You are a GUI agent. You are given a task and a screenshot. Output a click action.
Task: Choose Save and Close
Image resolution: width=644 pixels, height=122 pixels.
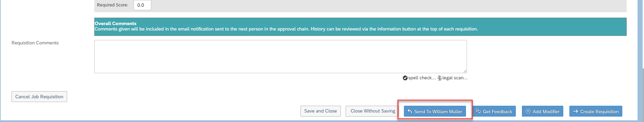(320, 111)
